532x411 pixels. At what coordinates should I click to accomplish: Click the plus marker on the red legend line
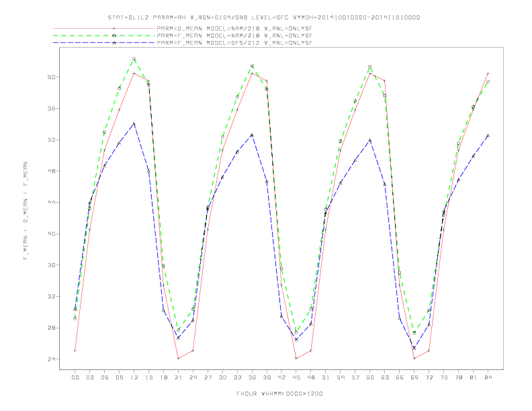114,28
